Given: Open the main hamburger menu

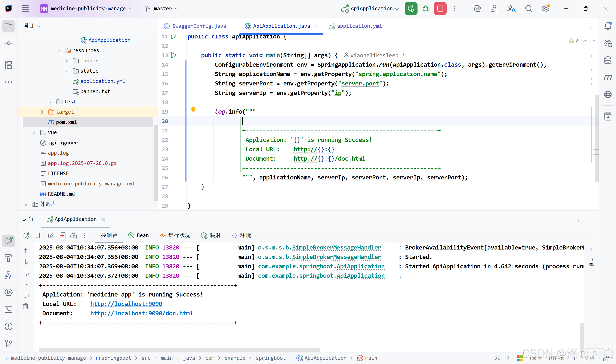Looking at the screenshot, I should click(25, 9).
